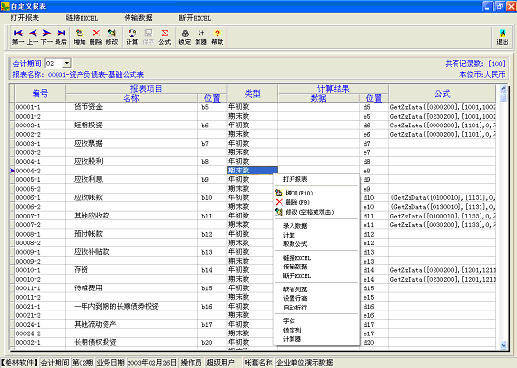
Task: Click 链接EXCEL in the top menu bar
Action: (x=82, y=18)
